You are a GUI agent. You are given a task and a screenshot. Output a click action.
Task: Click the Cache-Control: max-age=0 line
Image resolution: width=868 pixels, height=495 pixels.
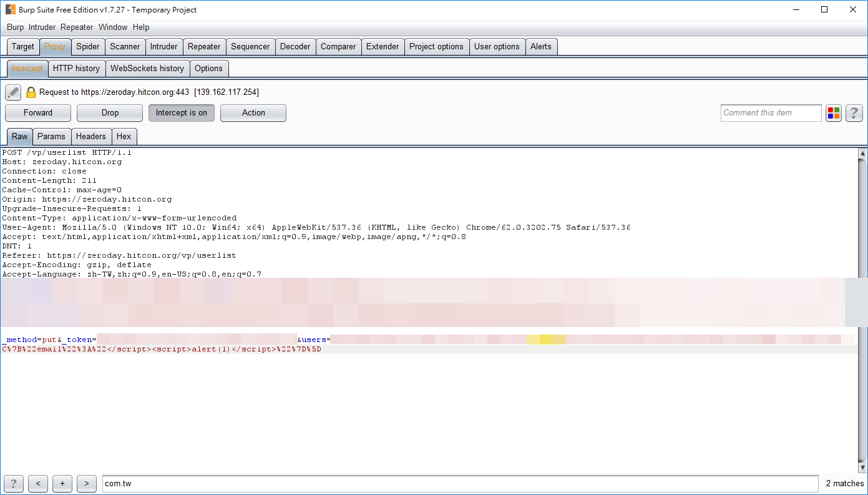[62, 190]
